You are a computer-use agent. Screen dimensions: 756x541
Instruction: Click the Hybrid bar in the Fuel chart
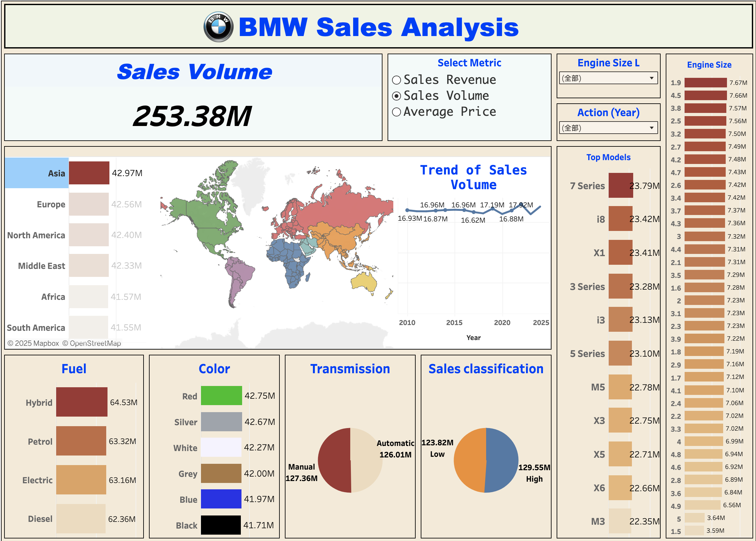point(82,402)
